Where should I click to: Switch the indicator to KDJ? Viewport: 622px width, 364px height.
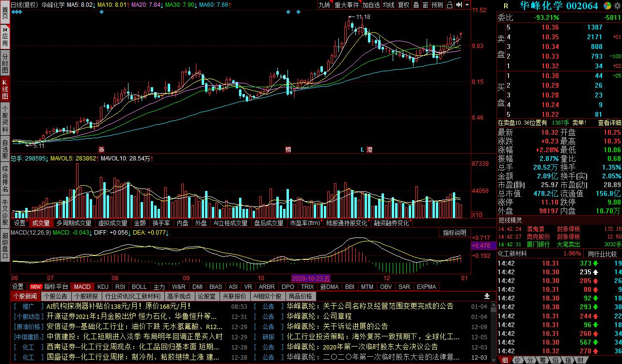102,286
